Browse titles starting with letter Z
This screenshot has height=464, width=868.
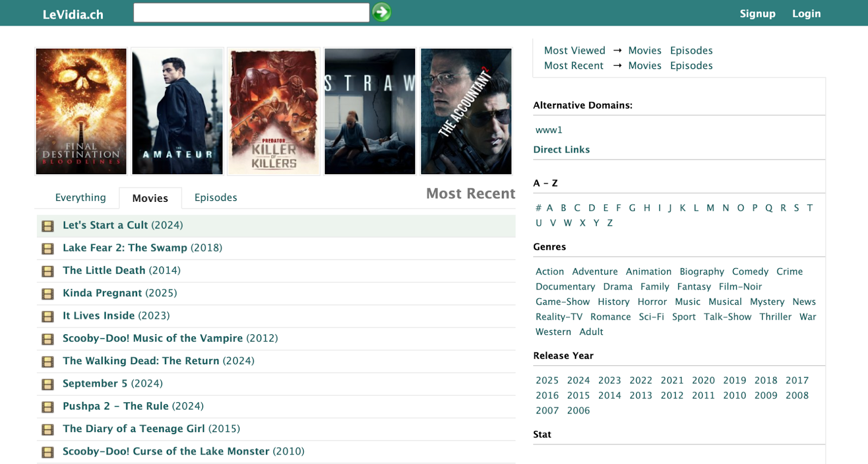pos(610,223)
